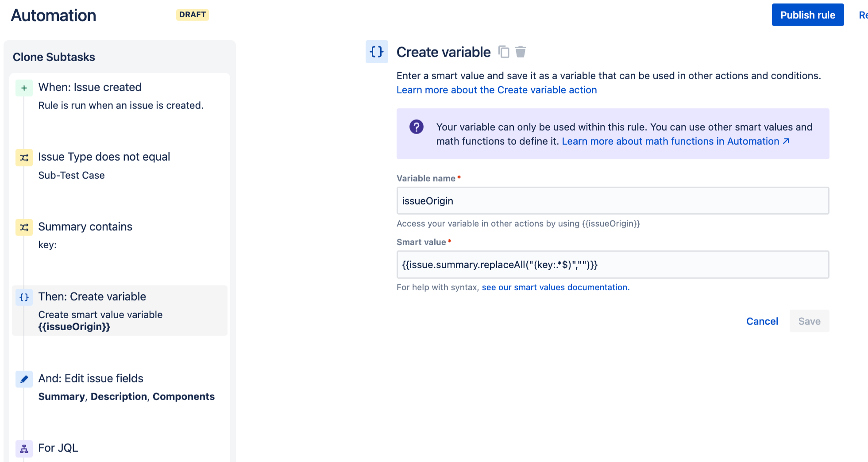Select the When: Issue created trigger step
868x462 pixels.
click(x=120, y=95)
